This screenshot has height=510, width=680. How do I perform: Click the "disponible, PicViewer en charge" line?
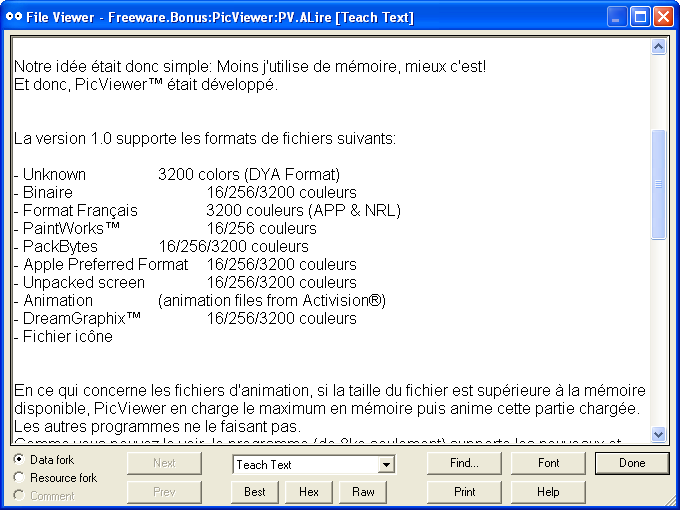pyautogui.click(x=327, y=408)
